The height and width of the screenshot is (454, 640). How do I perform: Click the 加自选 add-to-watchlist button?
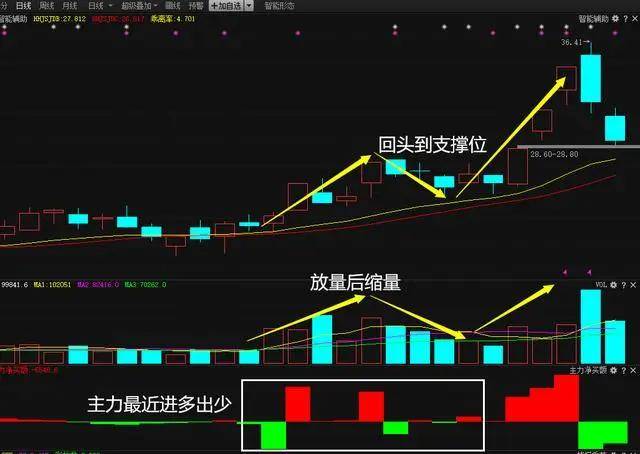tap(226, 6)
